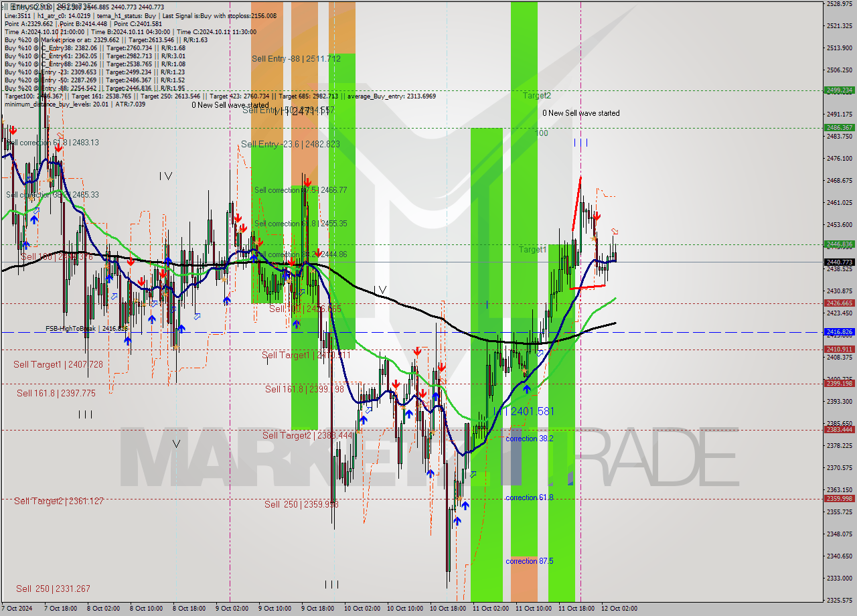Click the blue 'correction 87.5' label
This screenshot has height=616, width=857.
530,561
